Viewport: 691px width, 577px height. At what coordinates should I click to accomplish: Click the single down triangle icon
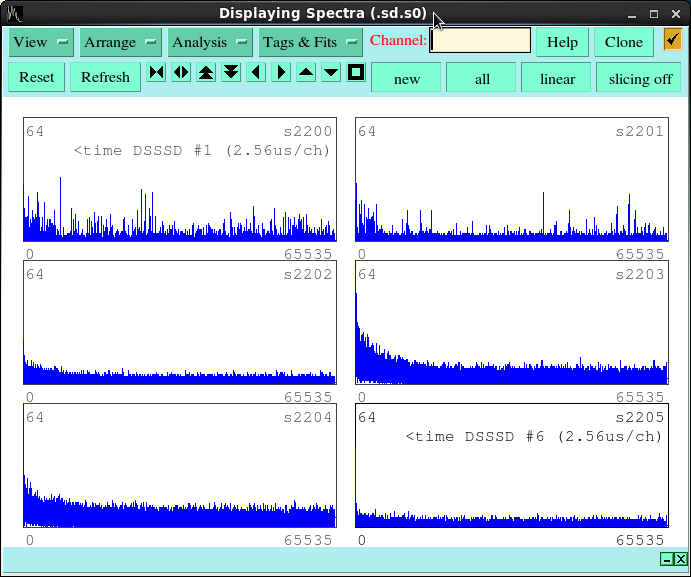331,72
